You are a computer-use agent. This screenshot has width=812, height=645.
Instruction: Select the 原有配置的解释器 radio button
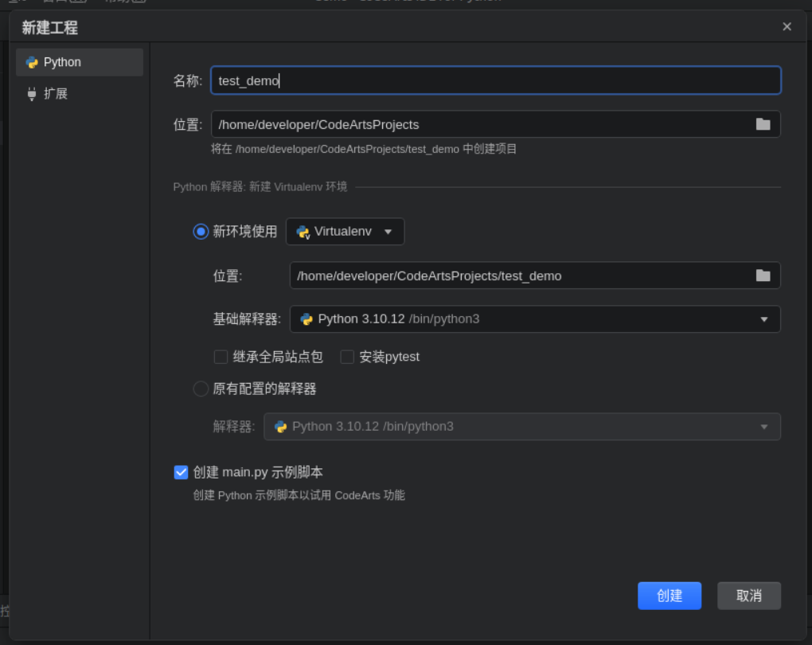(201, 389)
